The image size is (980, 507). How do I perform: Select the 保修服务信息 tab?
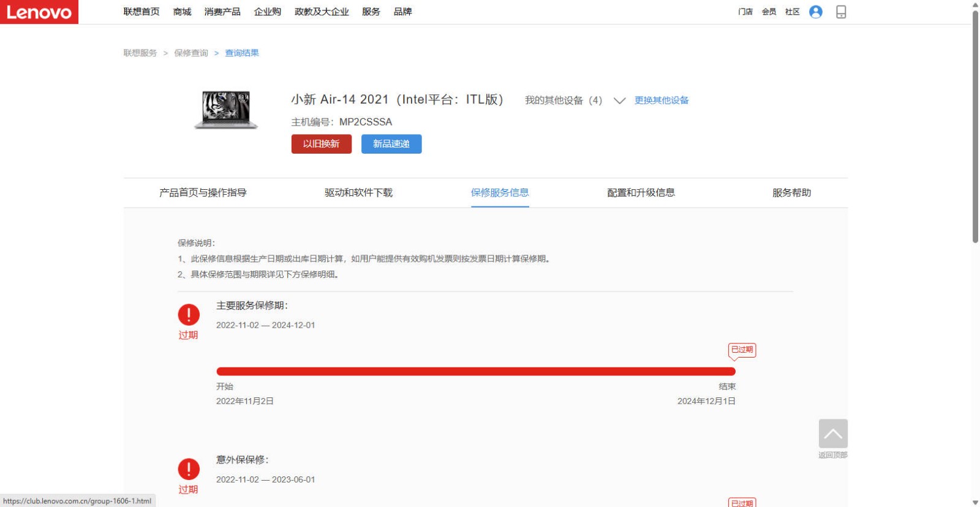pos(500,193)
